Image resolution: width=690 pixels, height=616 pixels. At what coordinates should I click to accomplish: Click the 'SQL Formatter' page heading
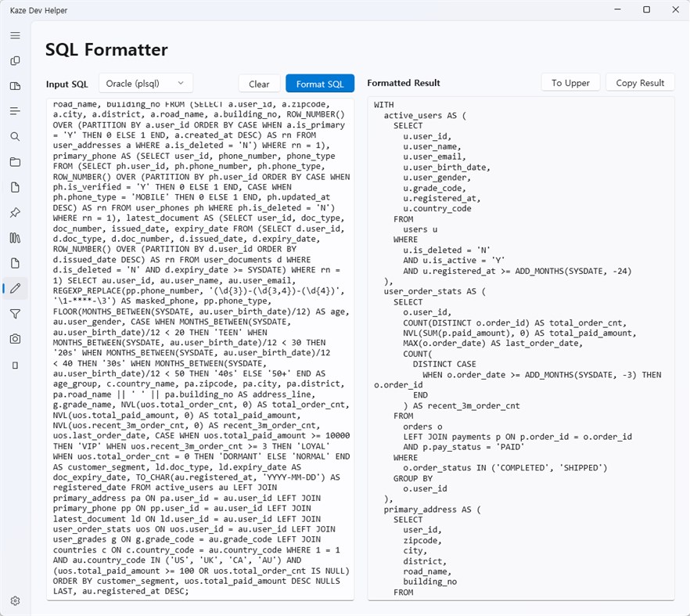tap(106, 50)
